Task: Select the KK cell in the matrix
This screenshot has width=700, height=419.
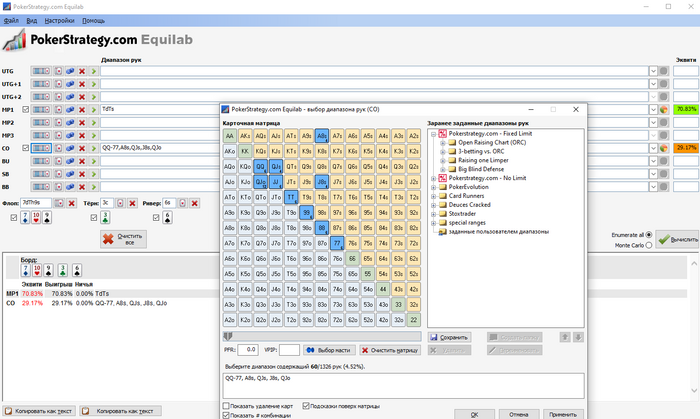Action: (245, 151)
